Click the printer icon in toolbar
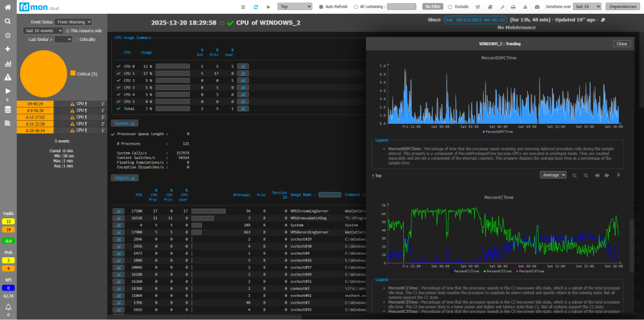This screenshot has width=644, height=320. pyautogui.click(x=513, y=6)
